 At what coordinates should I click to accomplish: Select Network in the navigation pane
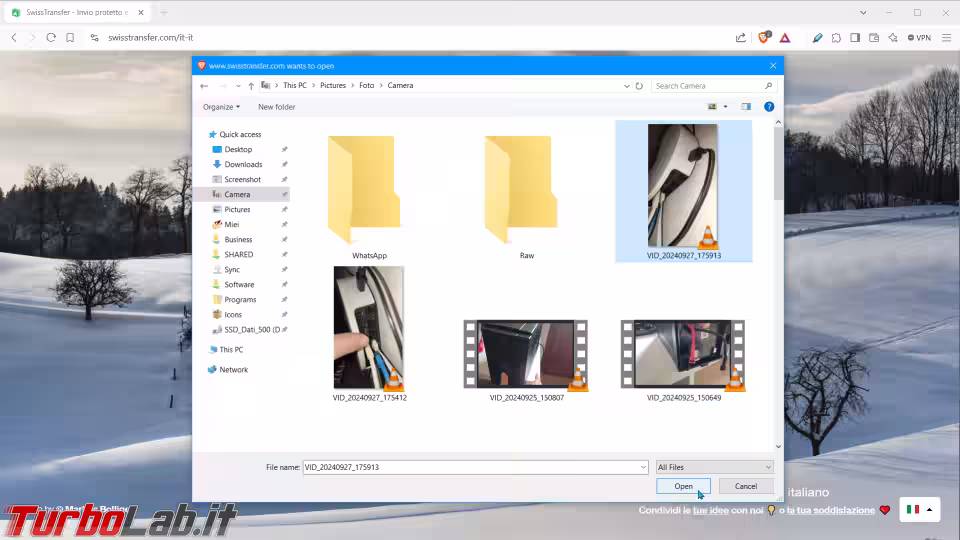[x=233, y=369]
